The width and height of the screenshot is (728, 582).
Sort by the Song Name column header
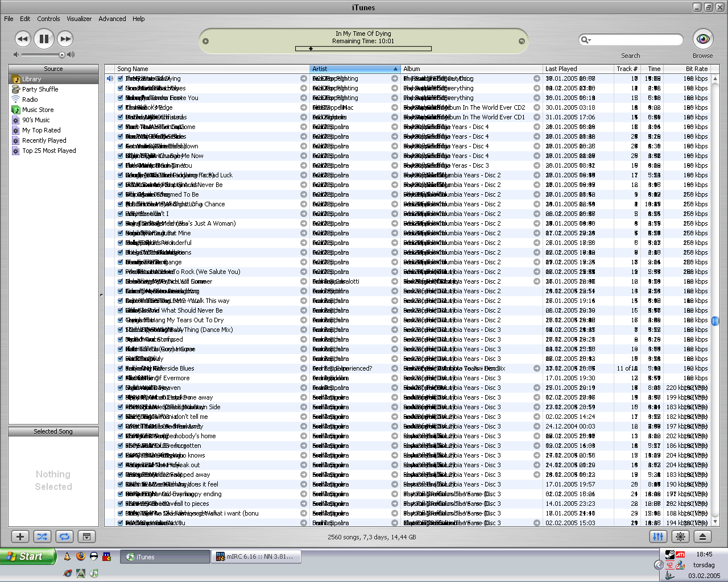(x=212, y=69)
